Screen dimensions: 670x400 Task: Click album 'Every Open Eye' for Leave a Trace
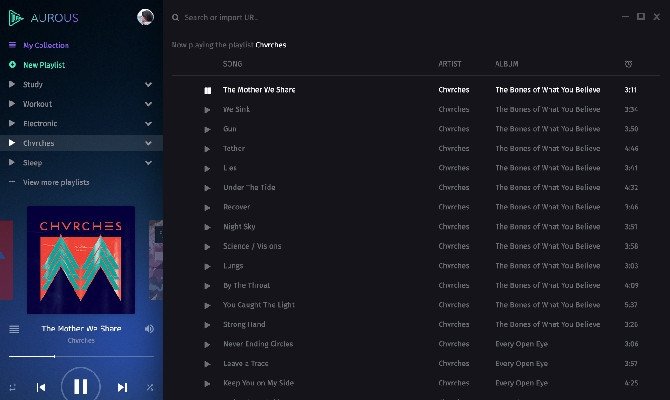point(522,364)
